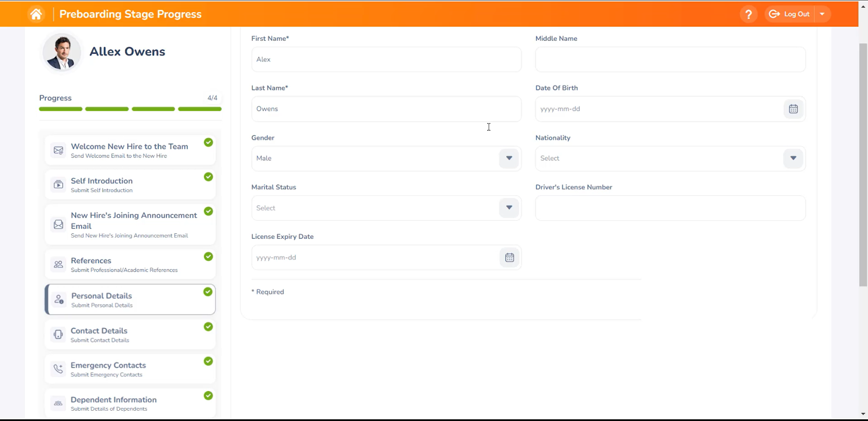Click the video icon for Self Introduction
The height and width of the screenshot is (421, 868).
[59, 184]
